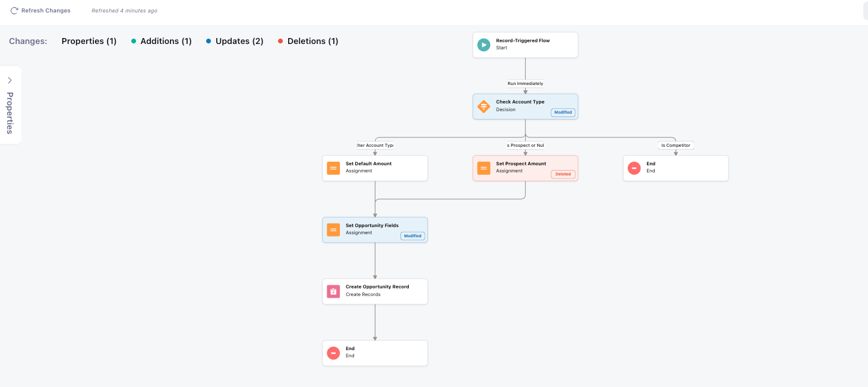868x387 pixels.
Task: Click the Modified badge on Check Account Type
Action: click(563, 112)
